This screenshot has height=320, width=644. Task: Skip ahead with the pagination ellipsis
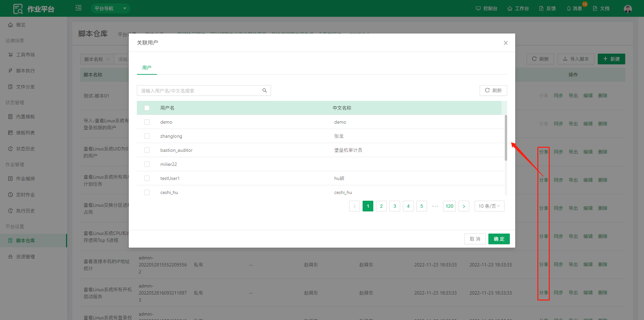point(435,206)
